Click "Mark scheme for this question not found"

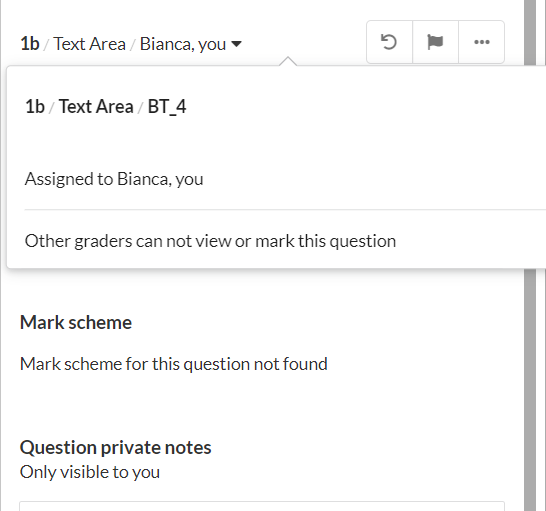point(174,364)
